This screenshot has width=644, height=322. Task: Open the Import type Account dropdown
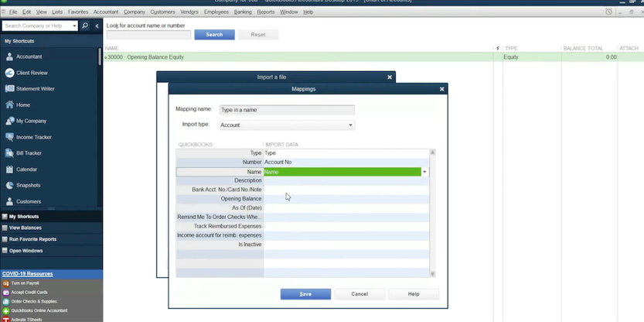point(350,125)
